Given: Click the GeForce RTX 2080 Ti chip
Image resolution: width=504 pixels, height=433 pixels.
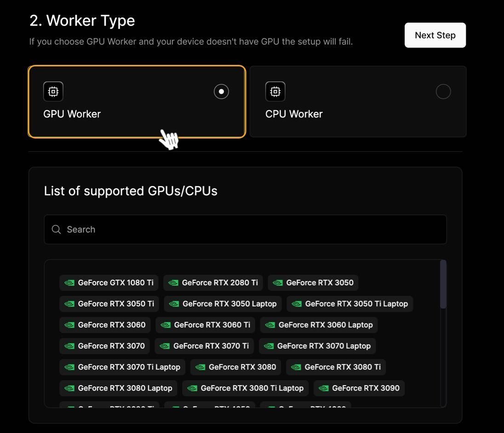Looking at the screenshot, I should click(213, 283).
